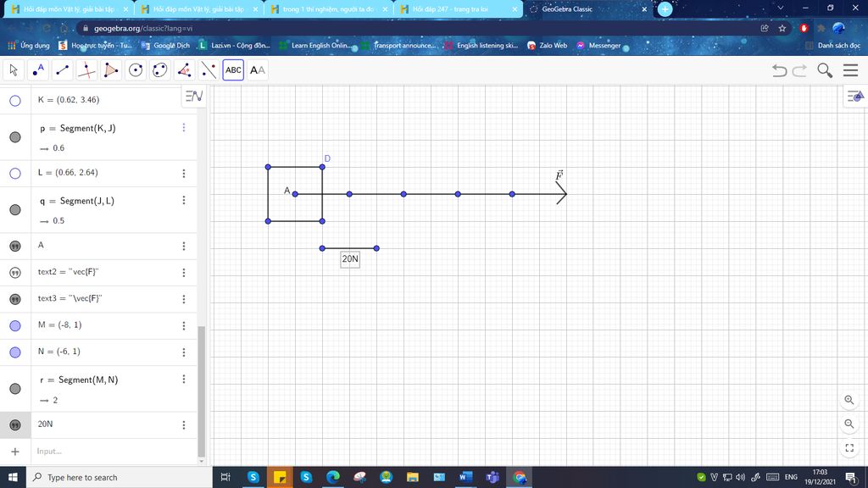This screenshot has width=868, height=488.
Task: Select the Perpendicular Line tool
Action: pos(87,70)
